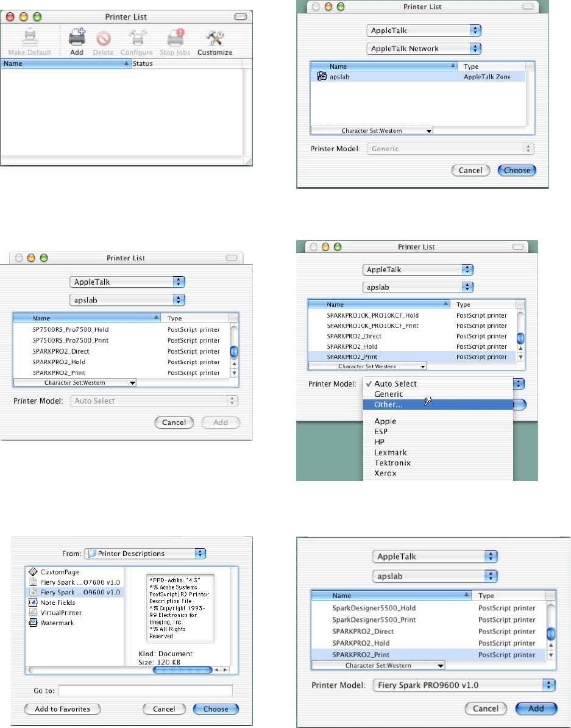Click the right scroll arrow in the file browser
Viewport: 571px width, 728px height.
(x=225, y=670)
